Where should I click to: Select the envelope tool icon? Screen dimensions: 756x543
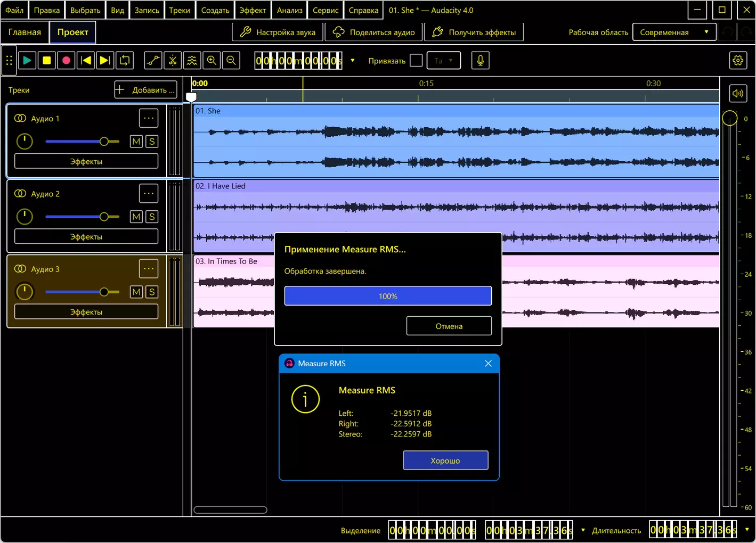[x=153, y=61]
